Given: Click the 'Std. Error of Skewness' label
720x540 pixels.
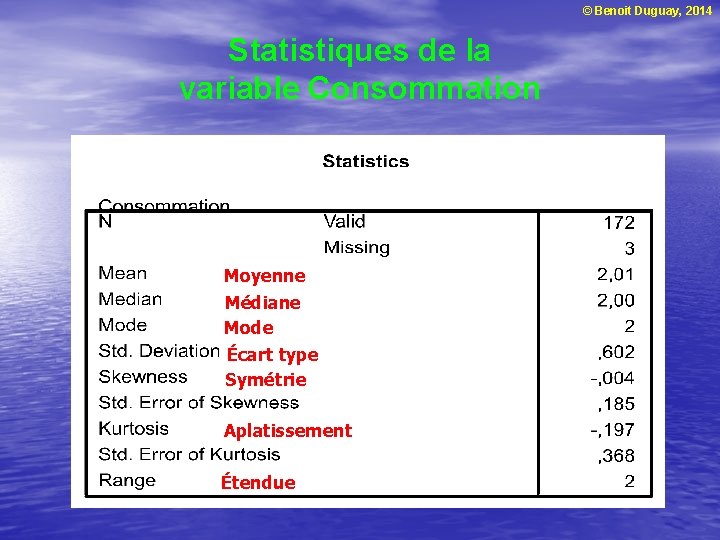Looking at the screenshot, I should pyautogui.click(x=198, y=403).
